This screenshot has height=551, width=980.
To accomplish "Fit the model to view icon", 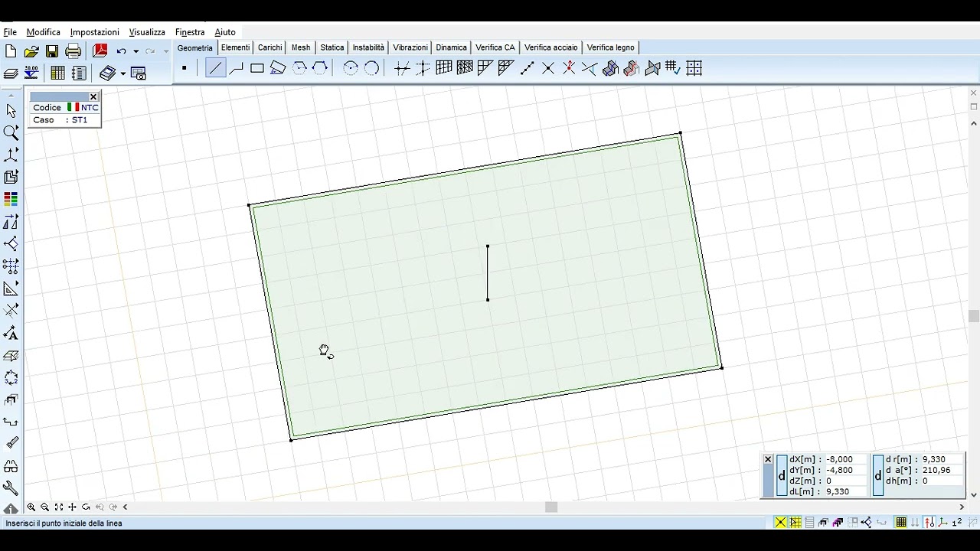I will click(59, 507).
